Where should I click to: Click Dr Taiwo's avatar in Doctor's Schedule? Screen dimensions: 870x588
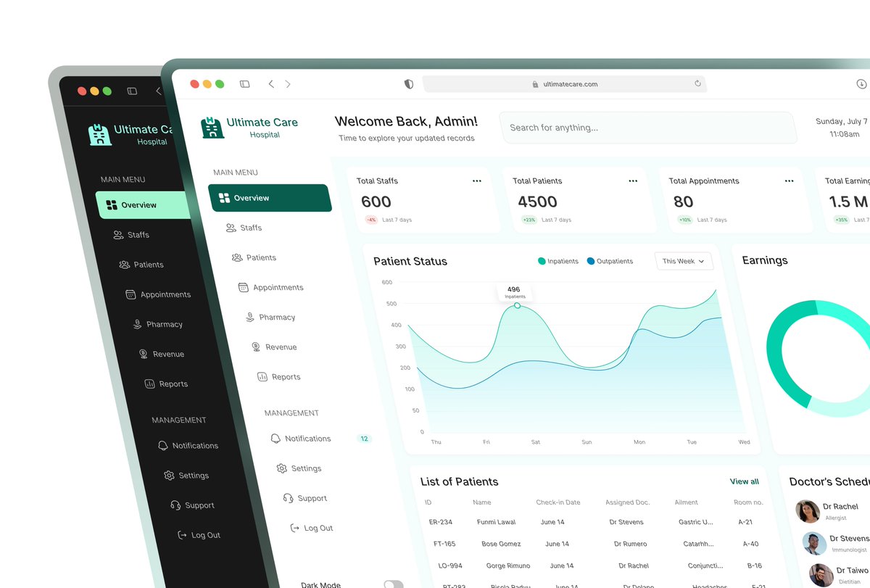(821, 575)
